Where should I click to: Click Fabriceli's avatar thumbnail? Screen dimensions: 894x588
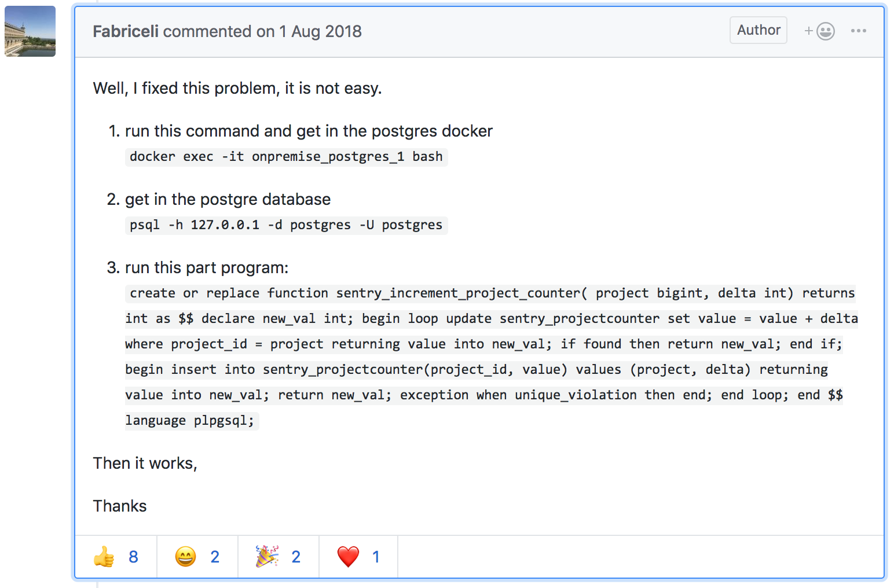[30, 31]
